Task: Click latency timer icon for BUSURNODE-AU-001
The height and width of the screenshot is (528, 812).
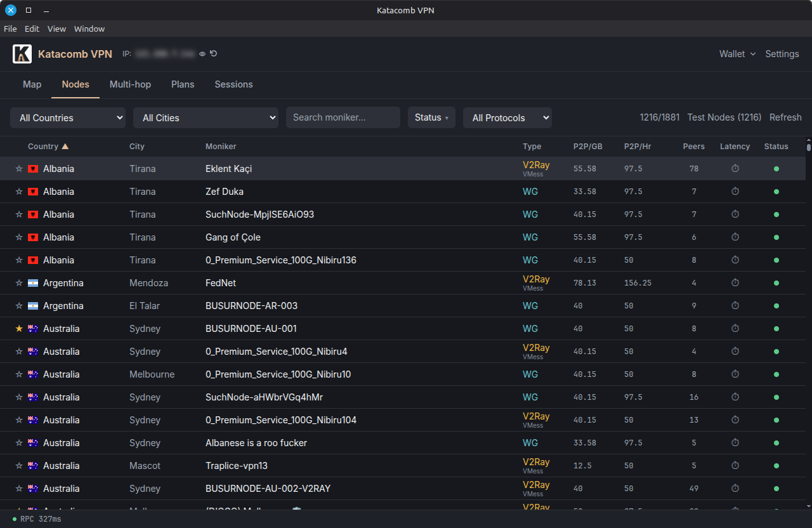Action: (735, 329)
